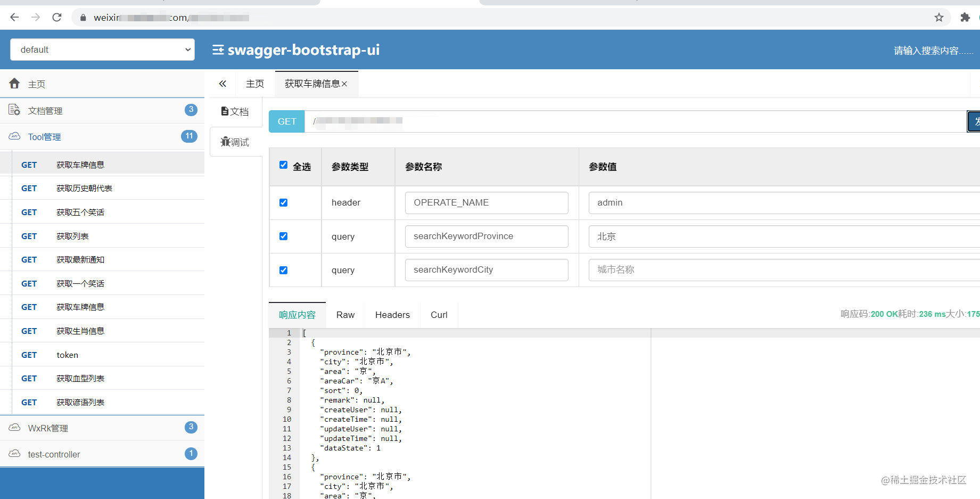The width and height of the screenshot is (980, 499).
Task: Switch to the Raw response tab
Action: pos(345,315)
